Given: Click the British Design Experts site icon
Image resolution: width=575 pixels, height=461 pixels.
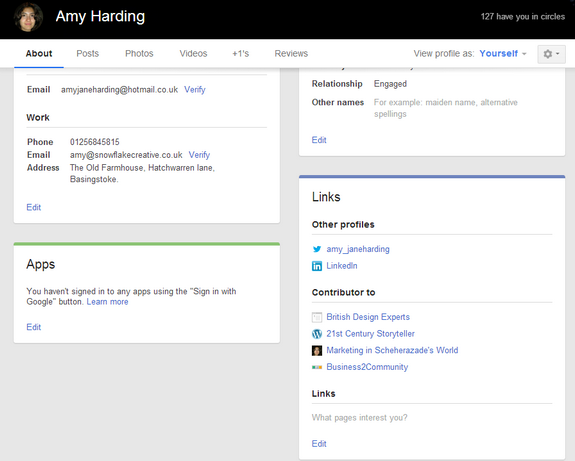Looking at the screenshot, I should [x=317, y=317].
